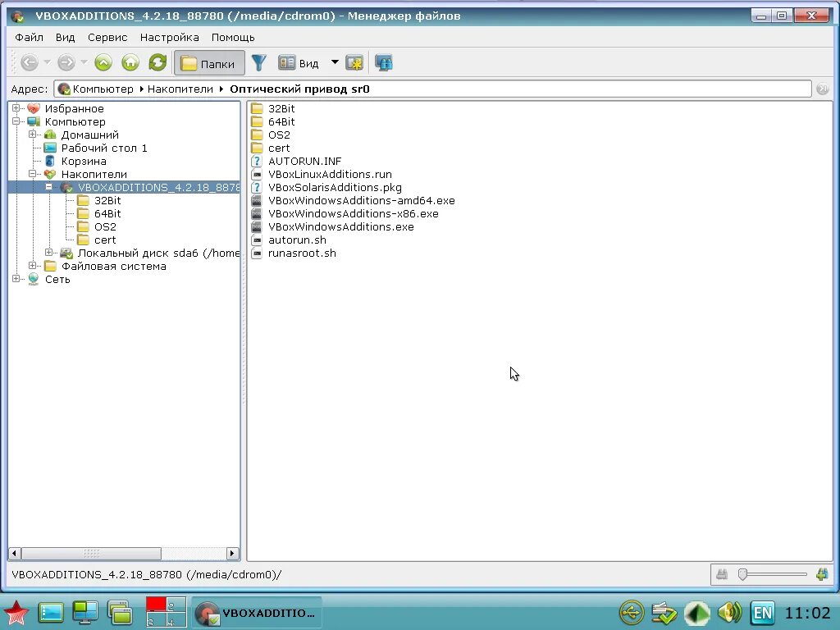Click Оптический привод sr0 breadcrumb
Screen dimensions: 840x630
point(299,89)
